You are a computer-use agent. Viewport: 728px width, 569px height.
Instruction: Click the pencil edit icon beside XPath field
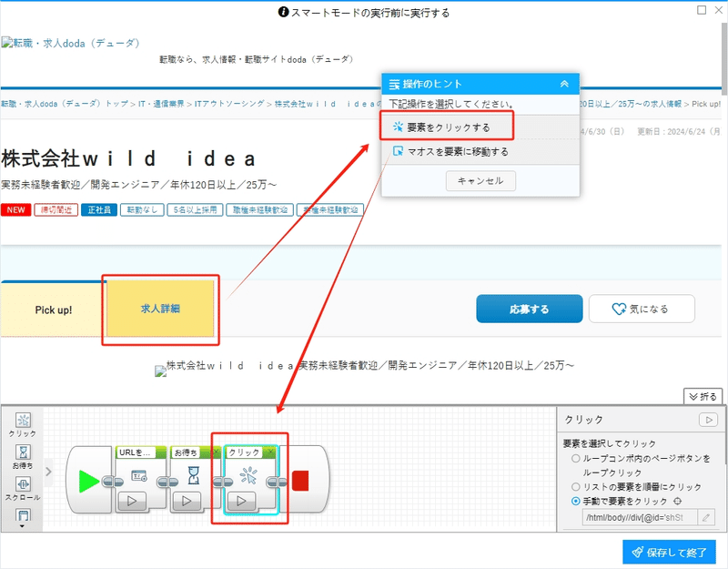click(x=706, y=517)
